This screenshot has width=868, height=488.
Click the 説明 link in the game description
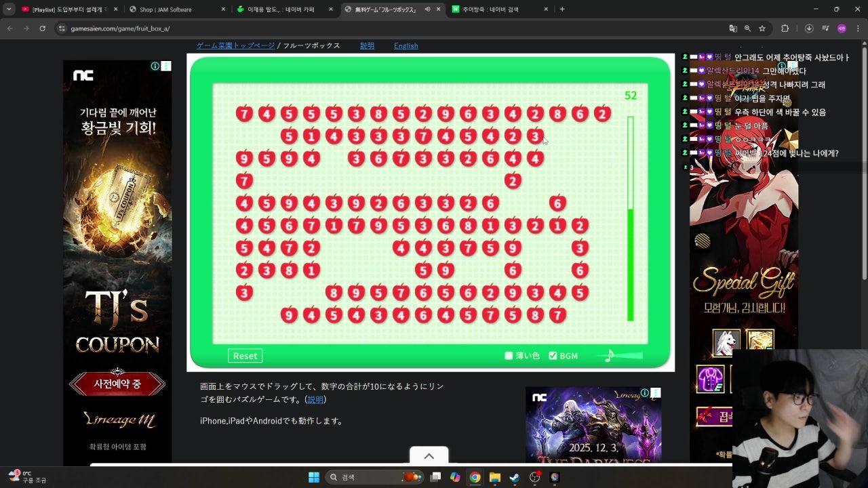(315, 400)
